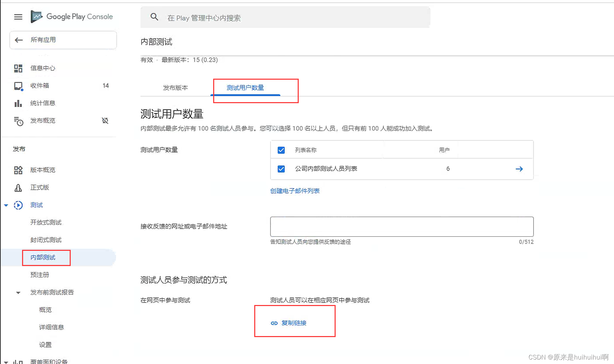Click the user count 6 cell
Screen dimensions: 614x364
click(448, 169)
